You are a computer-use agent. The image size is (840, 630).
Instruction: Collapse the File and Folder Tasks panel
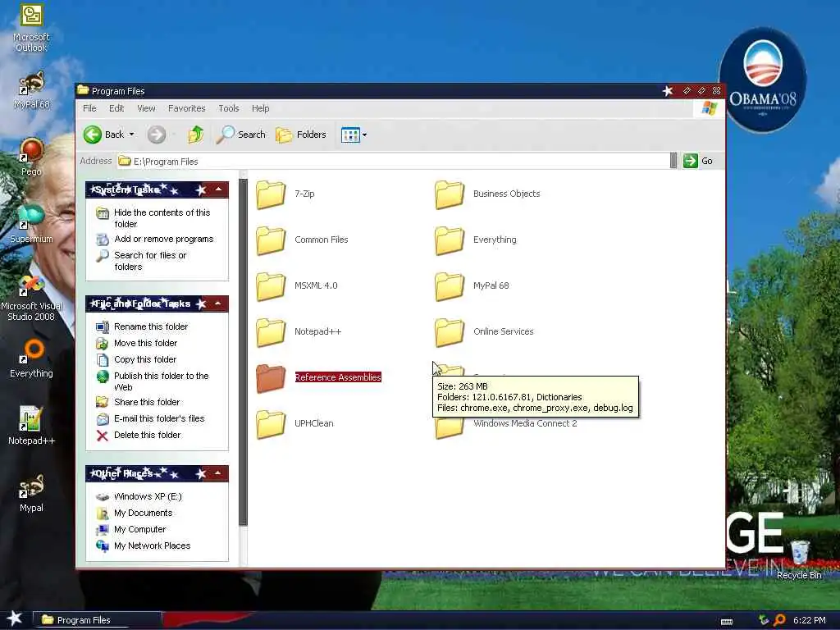pyautogui.click(x=218, y=304)
